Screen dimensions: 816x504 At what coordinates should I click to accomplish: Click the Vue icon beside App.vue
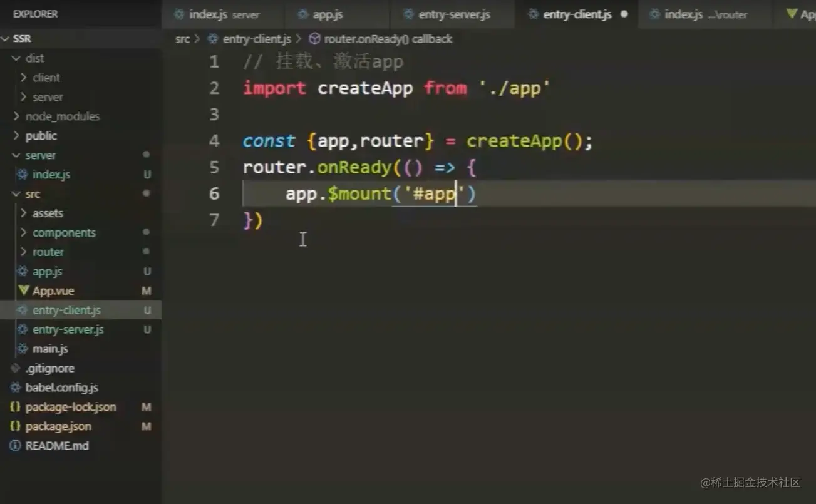click(23, 291)
